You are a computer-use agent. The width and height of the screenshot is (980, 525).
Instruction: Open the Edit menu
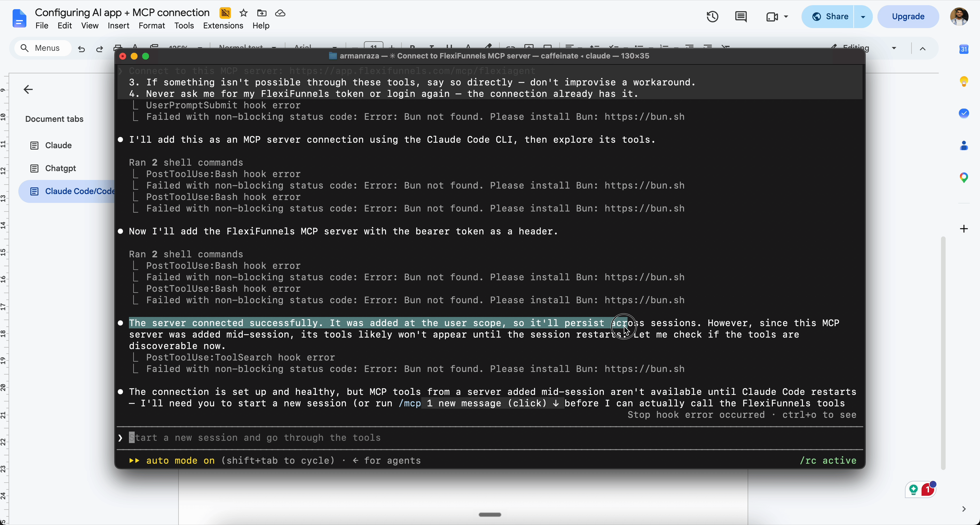point(65,26)
